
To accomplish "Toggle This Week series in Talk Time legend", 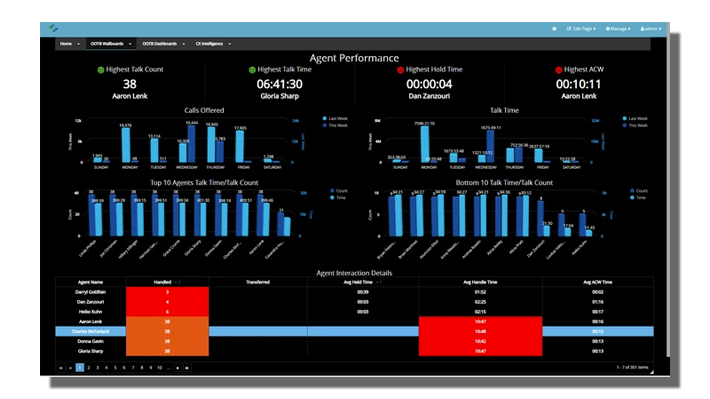I will 635,125.
